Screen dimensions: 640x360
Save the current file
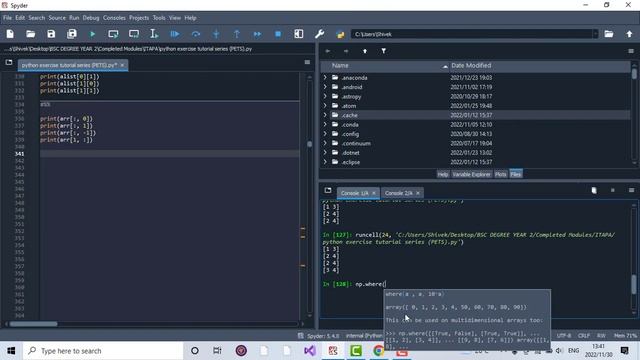pyautogui.click(x=51, y=34)
